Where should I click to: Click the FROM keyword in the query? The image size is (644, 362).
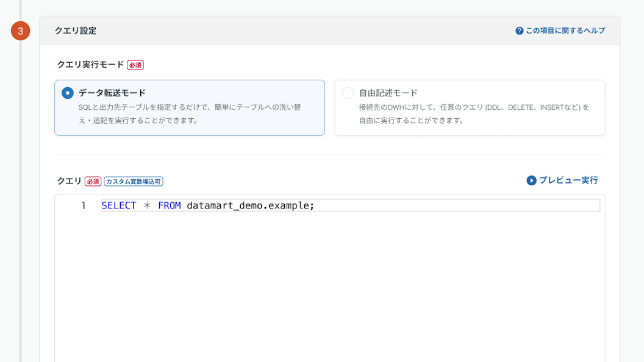[169, 206]
